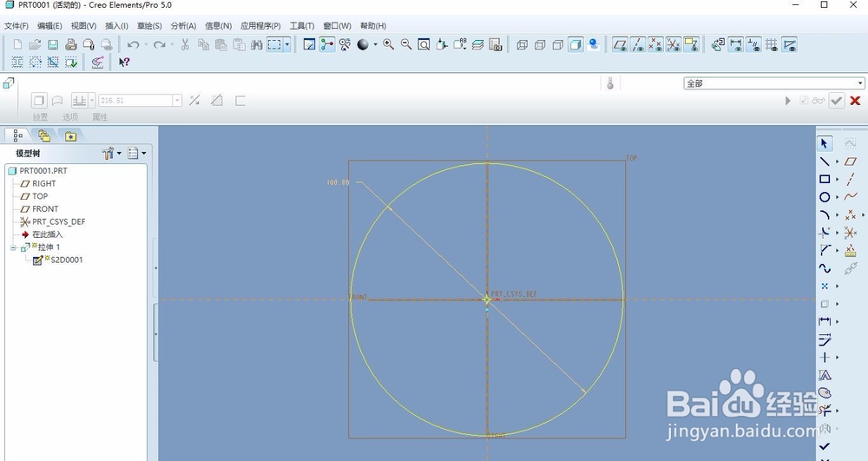Accept the extrude feature with green checkmark

click(x=837, y=101)
